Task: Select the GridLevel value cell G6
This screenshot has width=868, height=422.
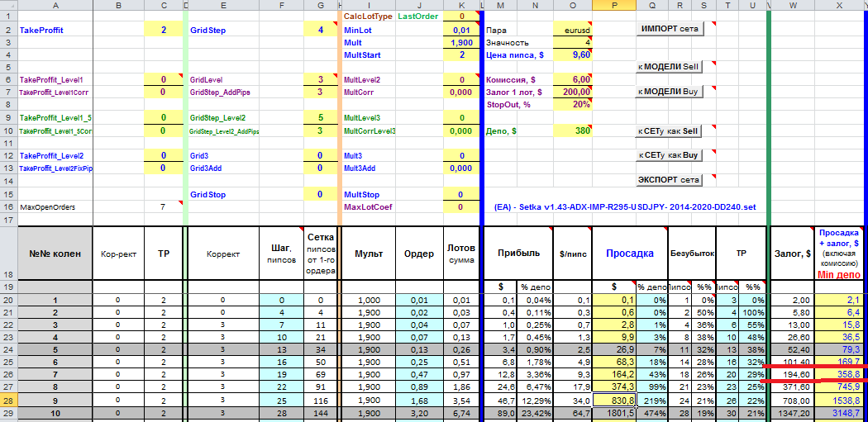Action: (321, 79)
